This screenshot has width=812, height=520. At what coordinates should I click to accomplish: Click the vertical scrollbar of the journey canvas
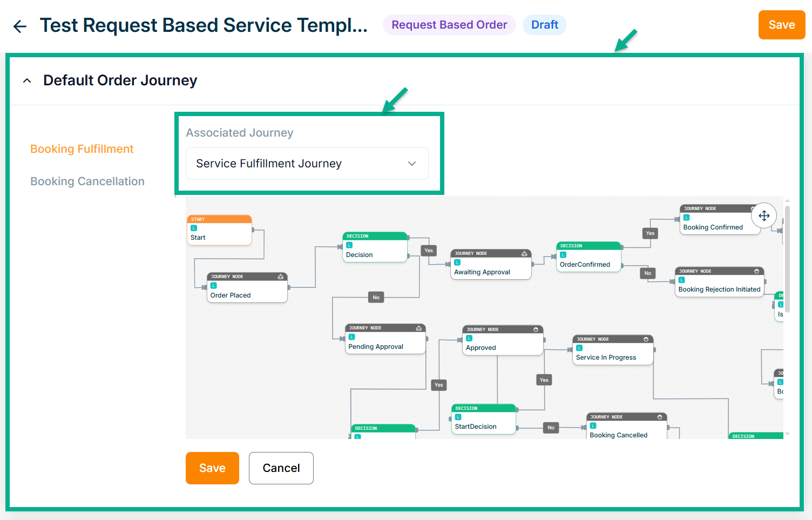(x=787, y=259)
